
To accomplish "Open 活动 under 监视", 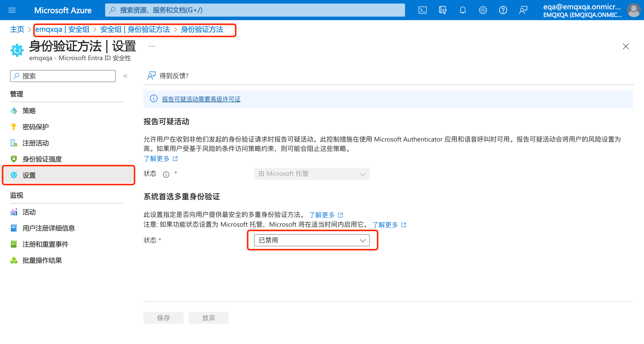I will (29, 212).
